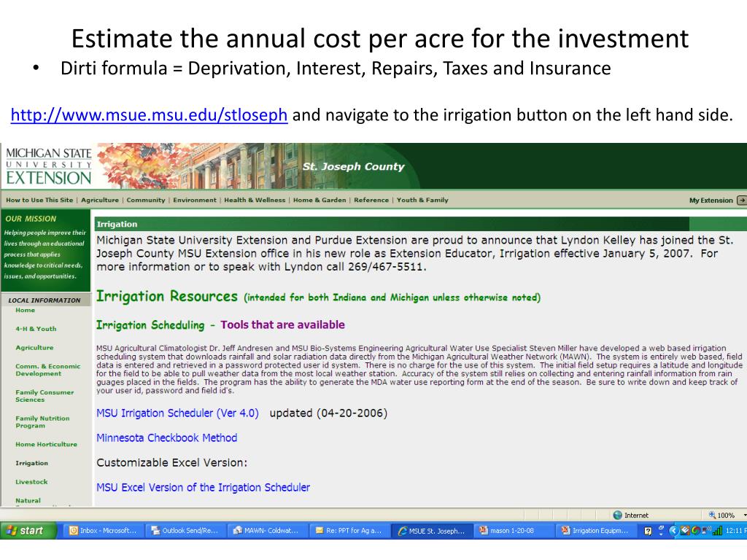Image resolution: width=747 pixels, height=560 pixels.
Task: Open Minnesota Checkbook Method link
Action: click(x=166, y=438)
